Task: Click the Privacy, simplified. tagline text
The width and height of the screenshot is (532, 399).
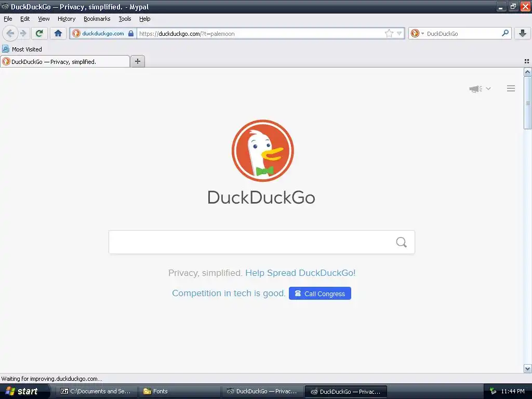Action: (x=205, y=273)
